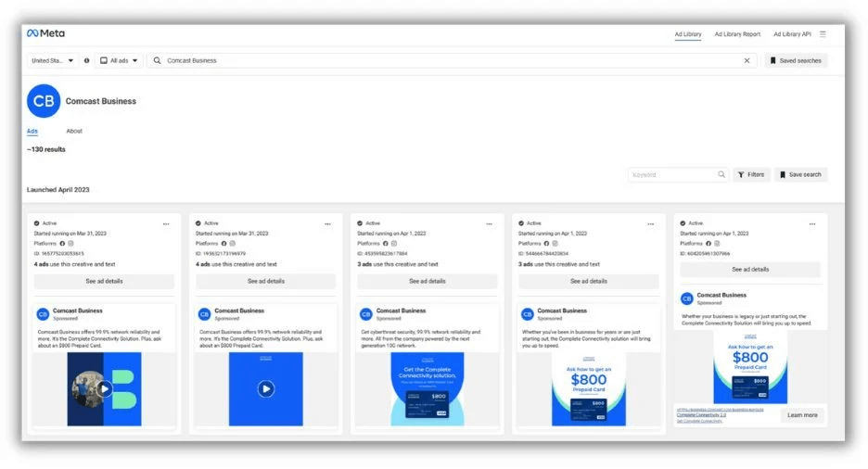This screenshot has width=868, height=469.
Task: Expand the All ads category dropdown
Action: (x=120, y=60)
